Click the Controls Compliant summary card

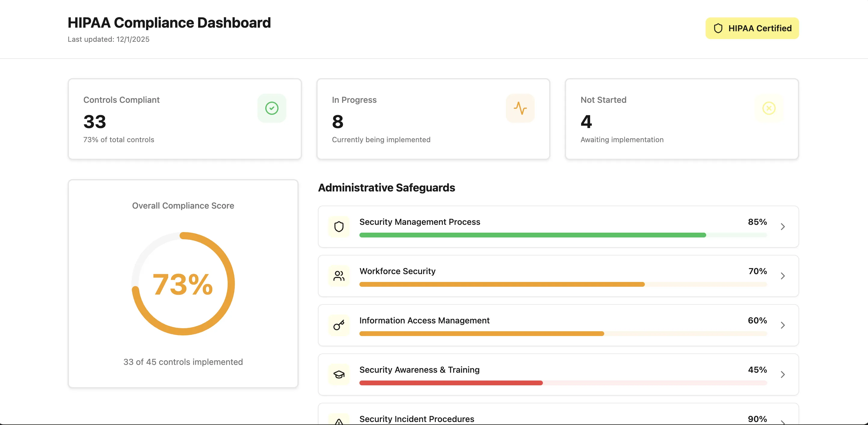[185, 119]
